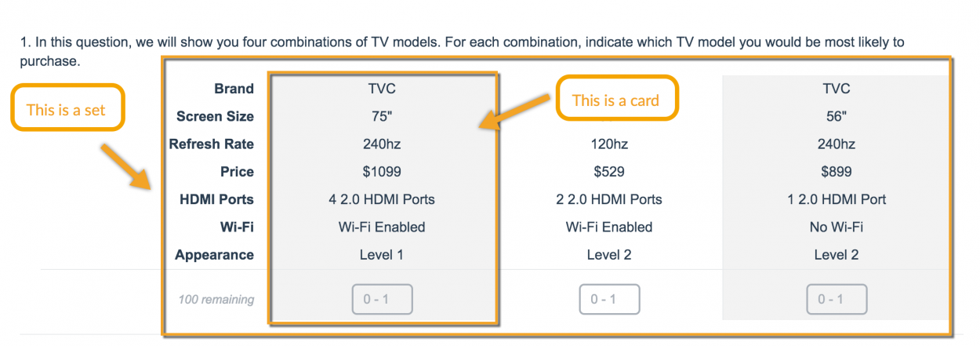Click the first card's 0 - 1 input
This screenshot has height=346, width=980.
tap(382, 300)
